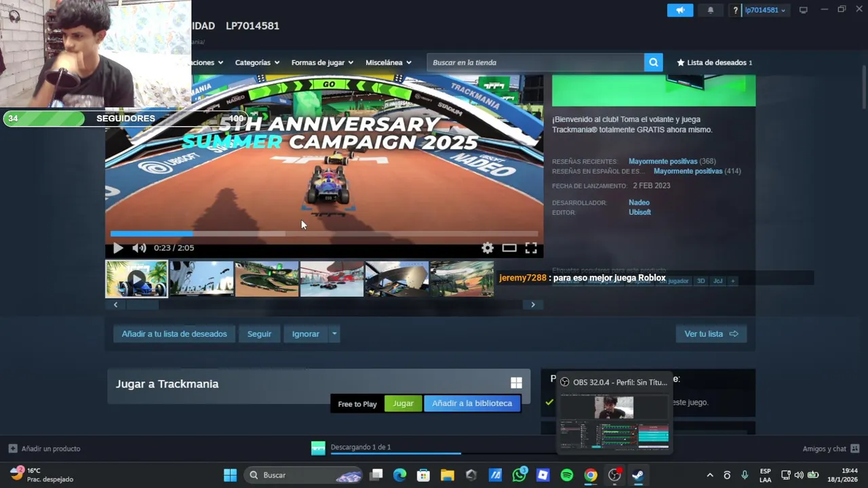This screenshot has height=488, width=868.
Task: Open the Ubisoft publisher link
Action: [639, 212]
